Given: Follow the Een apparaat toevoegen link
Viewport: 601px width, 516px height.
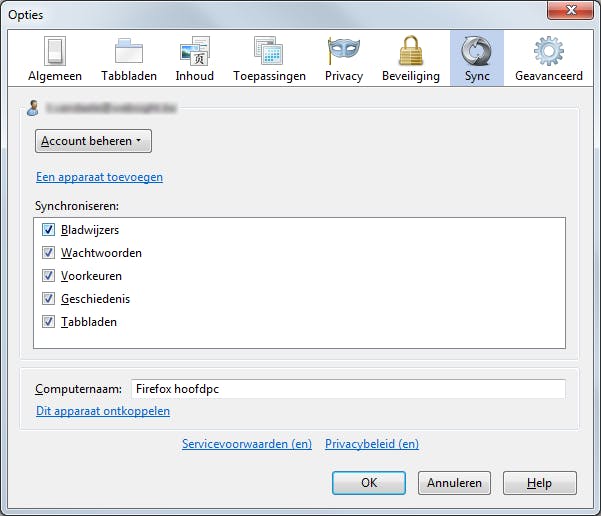Looking at the screenshot, I should [x=99, y=177].
